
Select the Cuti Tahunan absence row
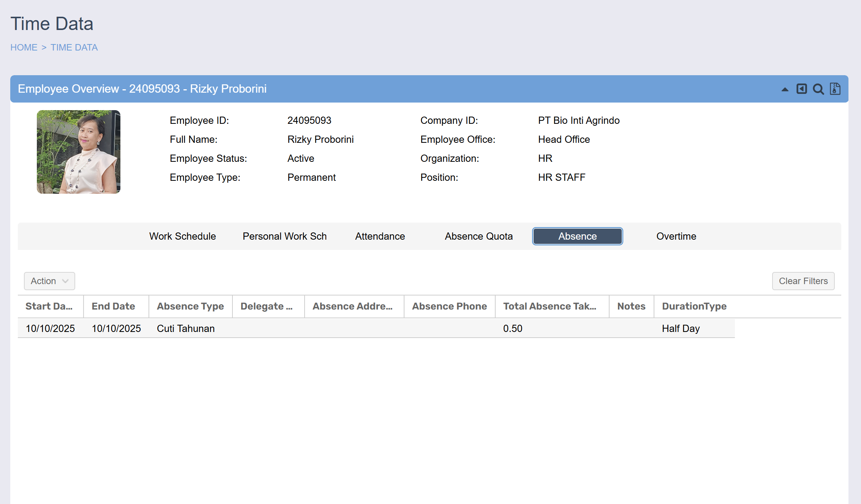[186, 329]
